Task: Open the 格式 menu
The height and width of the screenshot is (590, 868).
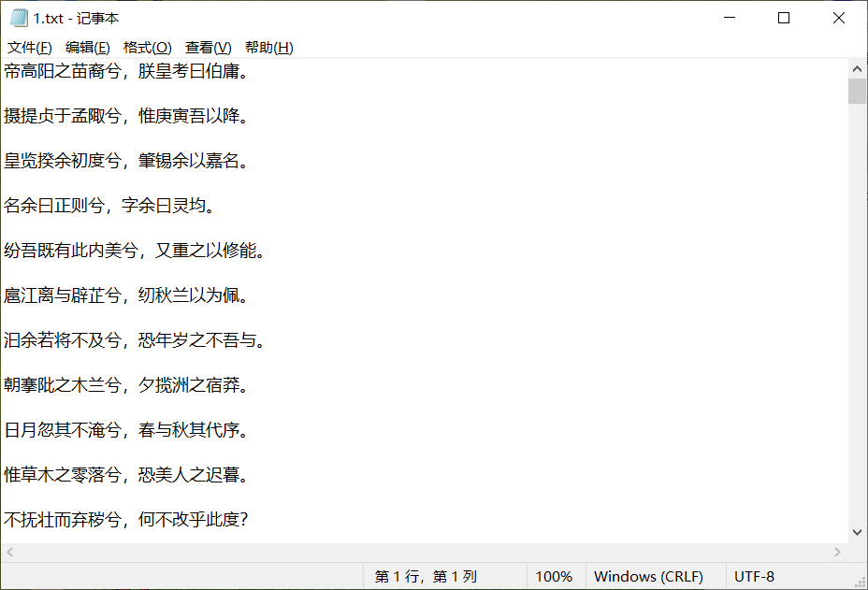Action: (x=145, y=47)
